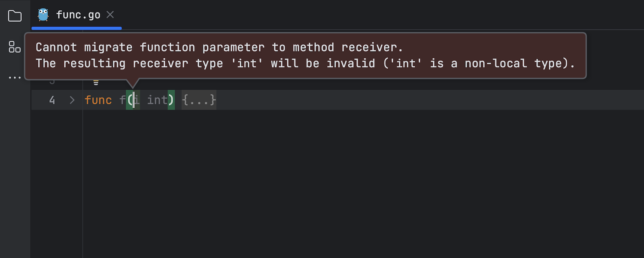Image resolution: width=644 pixels, height=258 pixels.
Task: Click line number 4 in gutter
Action: [x=52, y=100]
